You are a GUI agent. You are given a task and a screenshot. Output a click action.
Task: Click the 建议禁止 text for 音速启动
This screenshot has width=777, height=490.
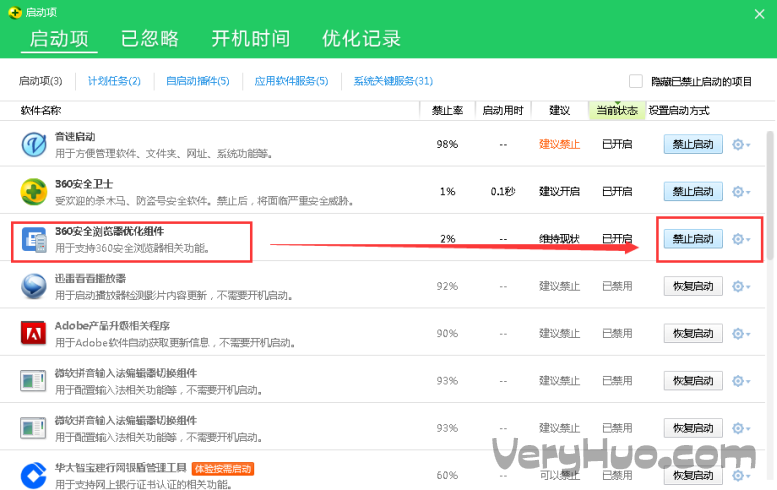559,144
